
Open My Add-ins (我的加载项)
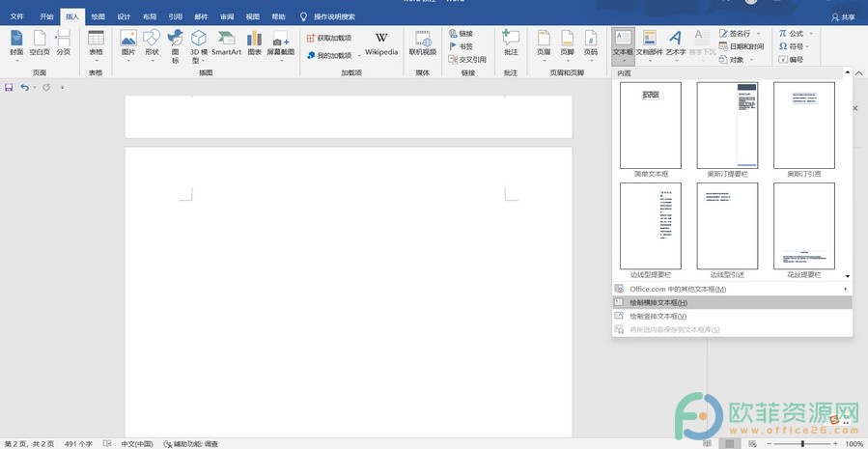(x=329, y=55)
